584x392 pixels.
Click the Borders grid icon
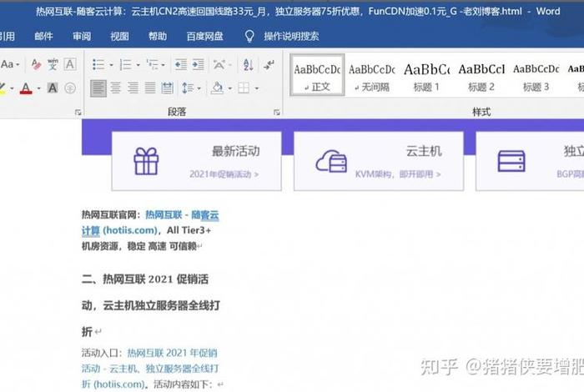point(244,88)
